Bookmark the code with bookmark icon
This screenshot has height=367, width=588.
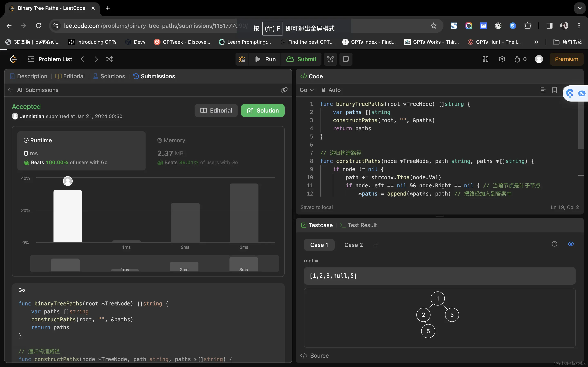(554, 90)
